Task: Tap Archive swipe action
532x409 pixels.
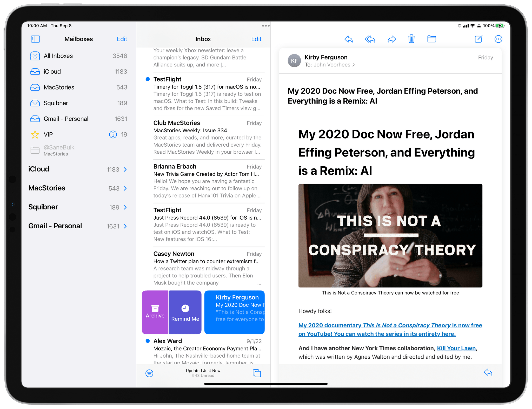Action: [155, 312]
